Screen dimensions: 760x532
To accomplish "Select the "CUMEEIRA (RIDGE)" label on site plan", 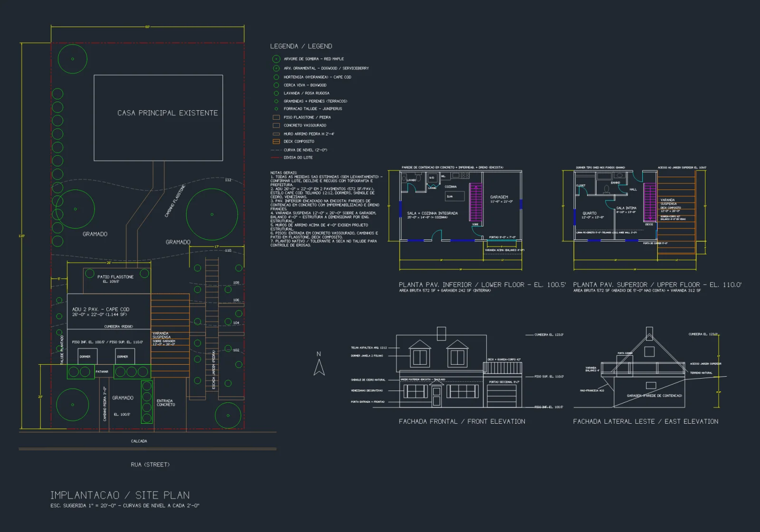I will pyautogui.click(x=119, y=327).
